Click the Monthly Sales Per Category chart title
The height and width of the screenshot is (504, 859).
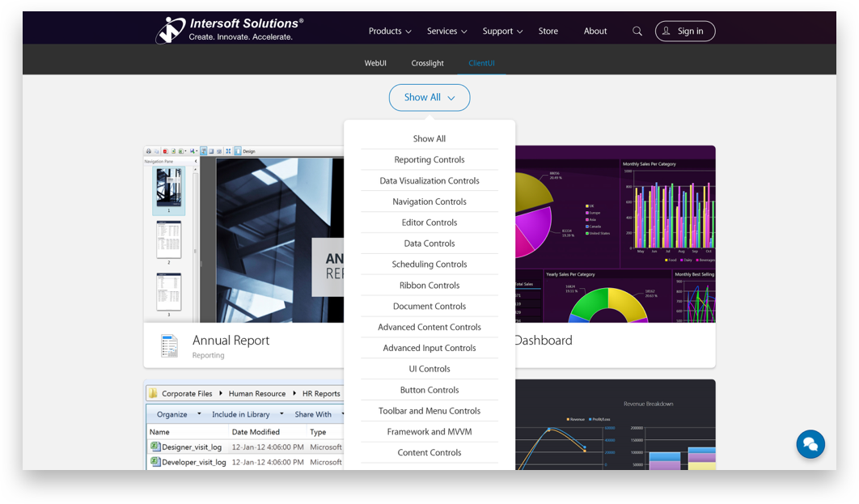[x=650, y=163]
